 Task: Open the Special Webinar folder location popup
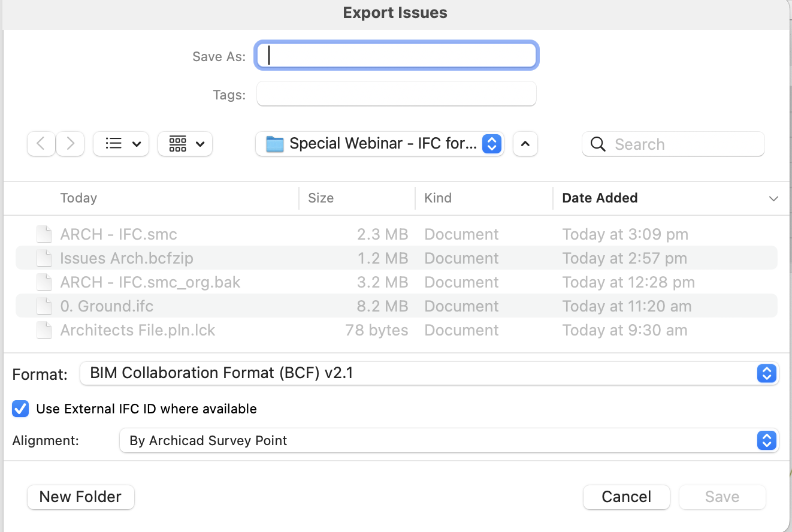(x=491, y=144)
